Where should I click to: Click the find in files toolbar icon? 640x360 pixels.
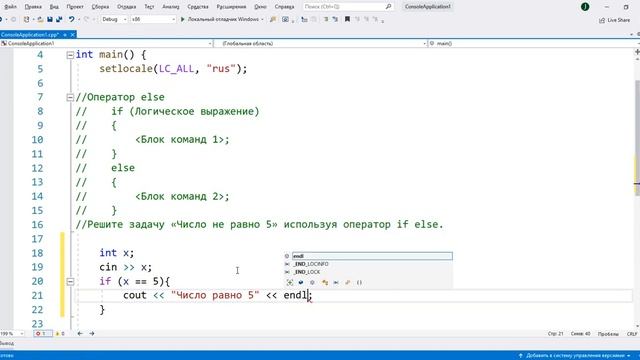[273, 19]
